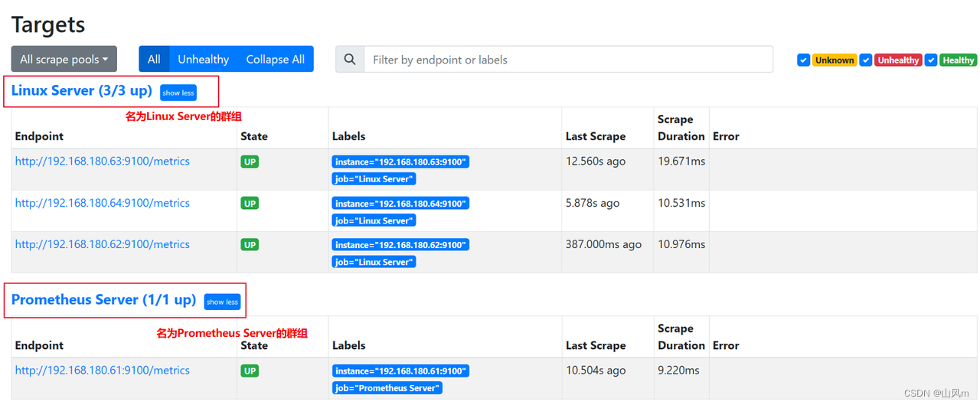980x405 pixels.
Task: Open the All scrape pools dropdown
Action: 64,59
